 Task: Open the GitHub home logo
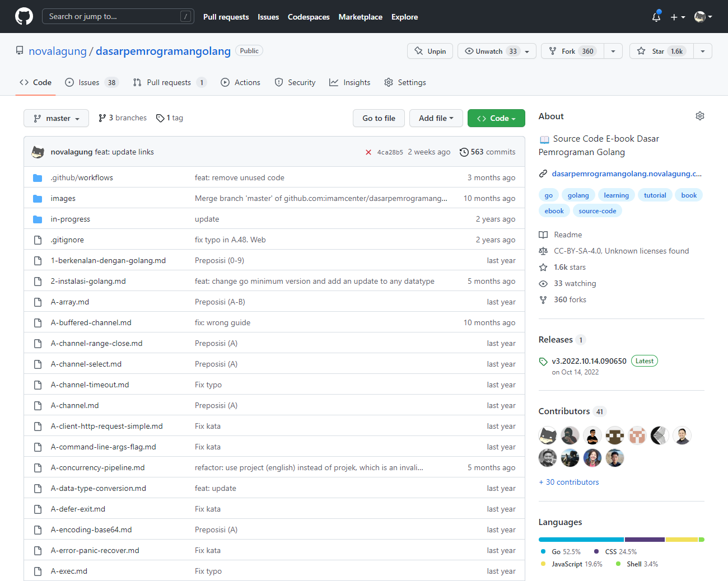click(x=24, y=16)
